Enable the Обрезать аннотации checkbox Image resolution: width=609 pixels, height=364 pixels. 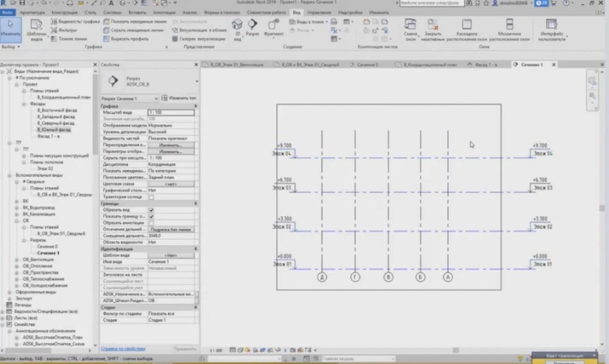point(151,223)
